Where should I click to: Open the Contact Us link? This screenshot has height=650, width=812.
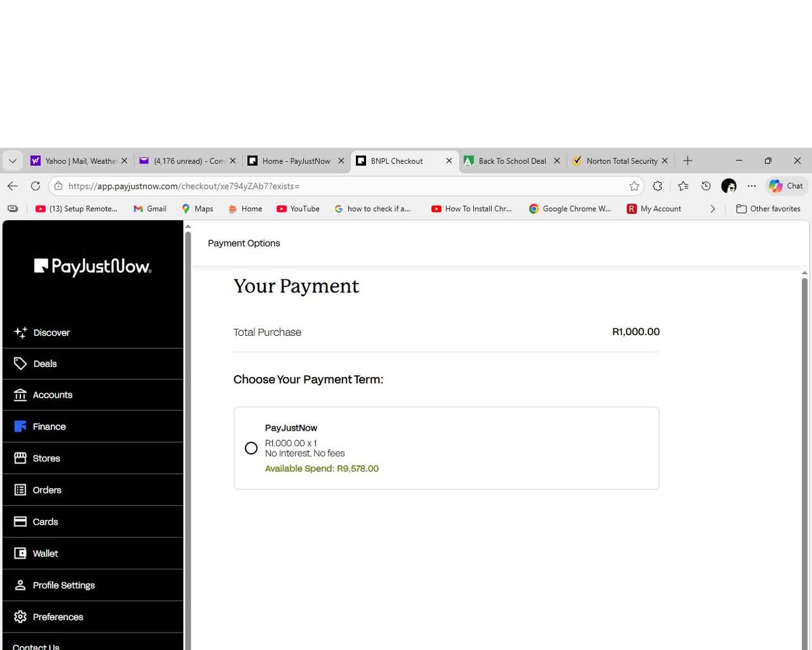pos(36,647)
